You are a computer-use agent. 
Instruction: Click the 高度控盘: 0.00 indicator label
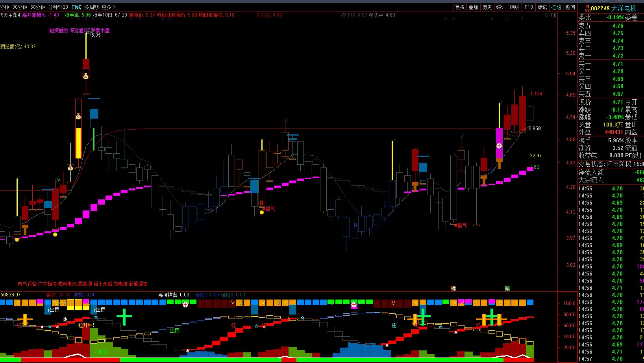click(x=174, y=295)
